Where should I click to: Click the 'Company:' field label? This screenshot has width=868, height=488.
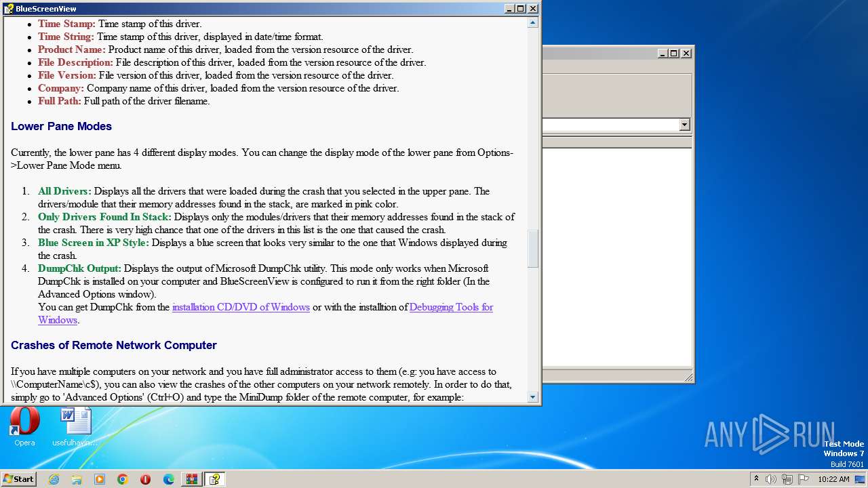coord(61,88)
